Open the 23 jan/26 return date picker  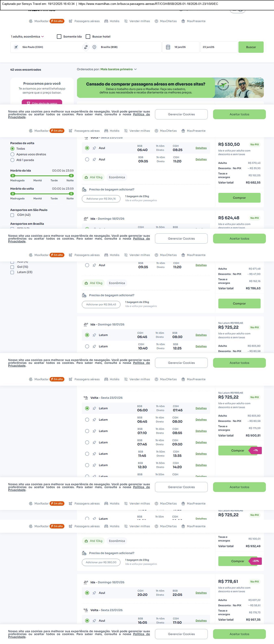[219, 47]
